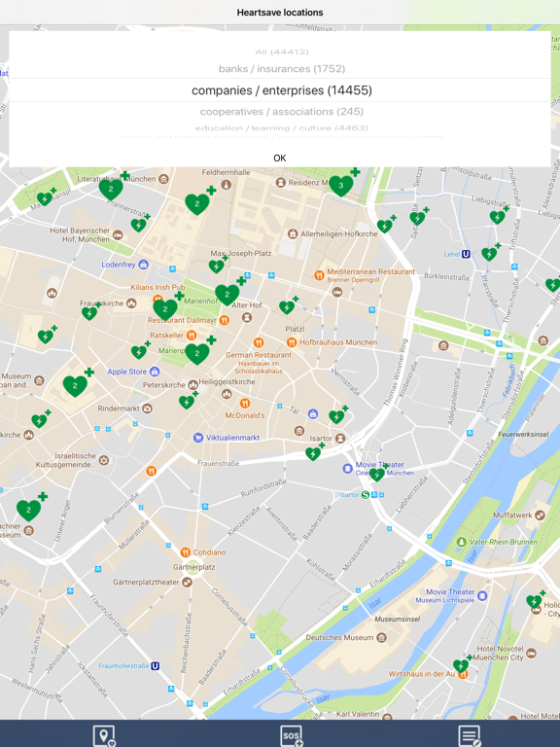560x747 pixels.
Task: Tap the 2-cluster heart beside Alter Hof
Action: 227,295
